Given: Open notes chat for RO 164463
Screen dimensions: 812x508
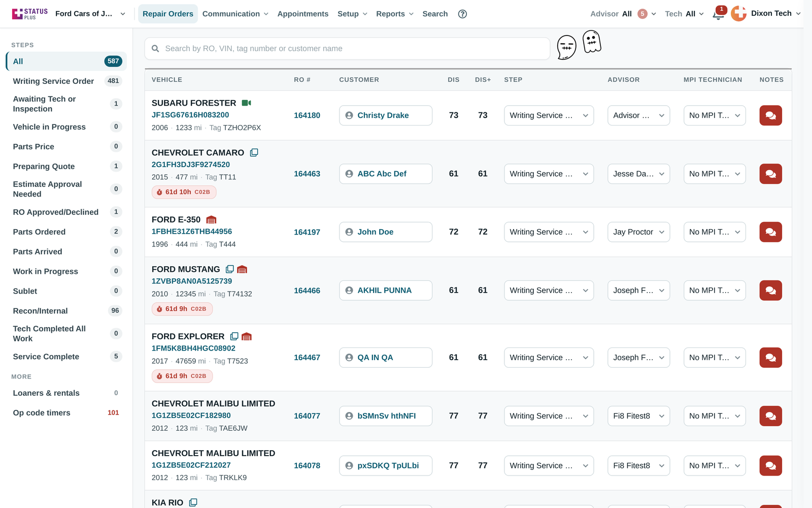Looking at the screenshot, I should pyautogui.click(x=770, y=174).
